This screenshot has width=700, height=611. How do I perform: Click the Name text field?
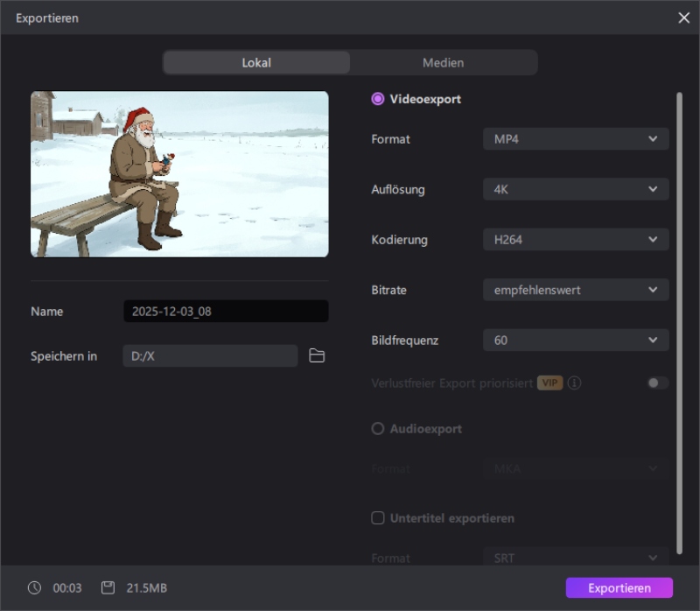[x=226, y=312]
